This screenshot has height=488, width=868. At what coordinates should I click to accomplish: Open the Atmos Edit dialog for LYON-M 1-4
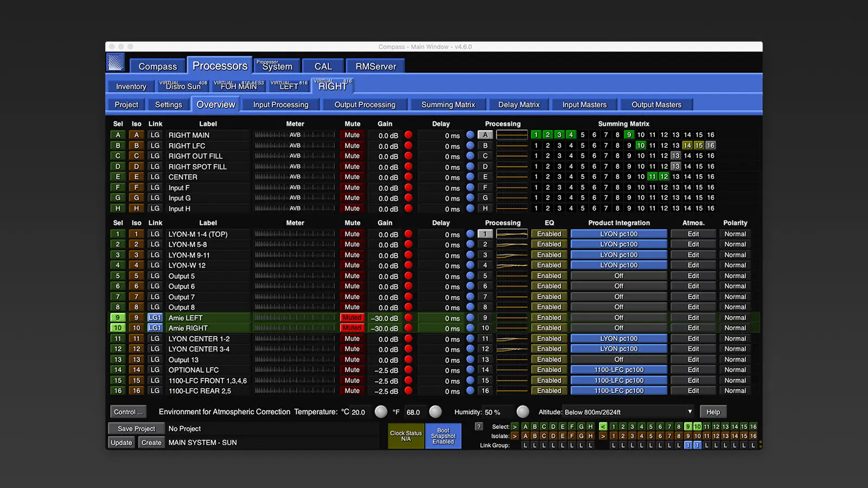(x=693, y=234)
